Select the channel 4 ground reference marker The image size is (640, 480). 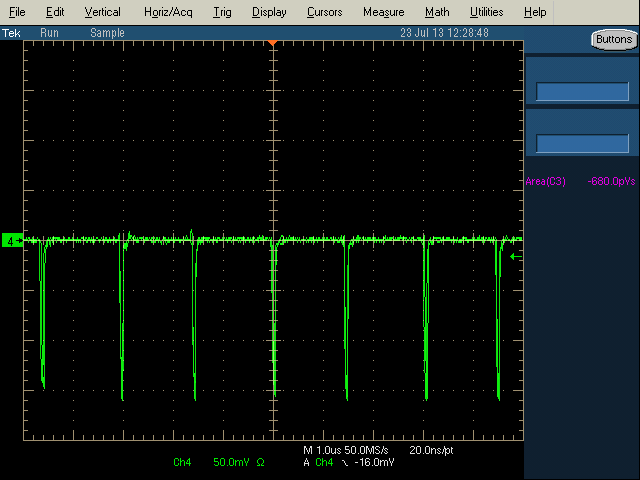click(12, 241)
